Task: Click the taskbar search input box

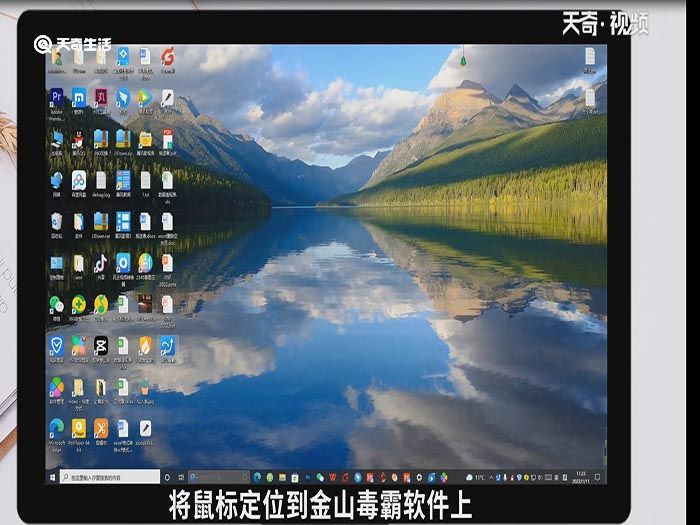Action: click(110, 477)
